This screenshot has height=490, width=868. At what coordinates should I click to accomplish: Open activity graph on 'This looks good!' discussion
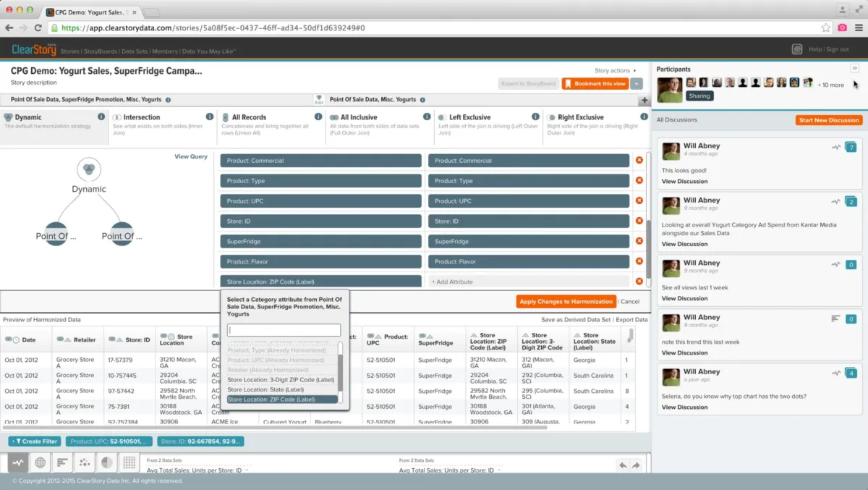(836, 147)
